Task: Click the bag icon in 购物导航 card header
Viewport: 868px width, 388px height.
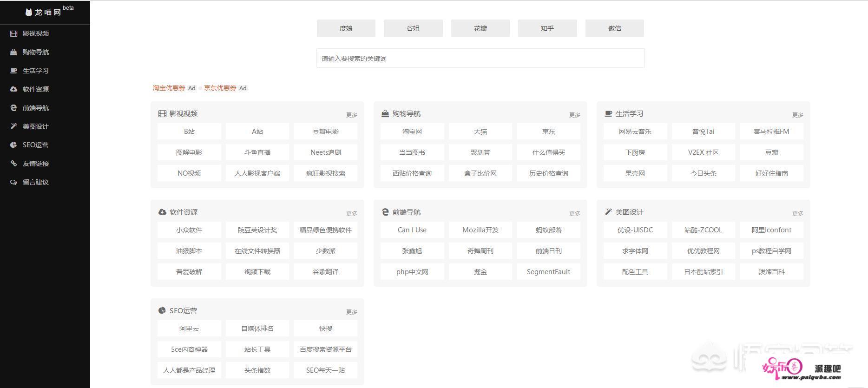Action: [385, 113]
